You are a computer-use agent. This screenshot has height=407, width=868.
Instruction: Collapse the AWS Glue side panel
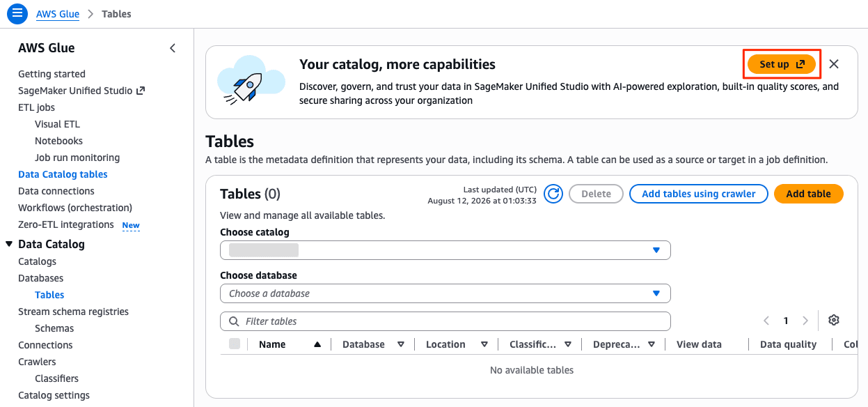tap(173, 48)
